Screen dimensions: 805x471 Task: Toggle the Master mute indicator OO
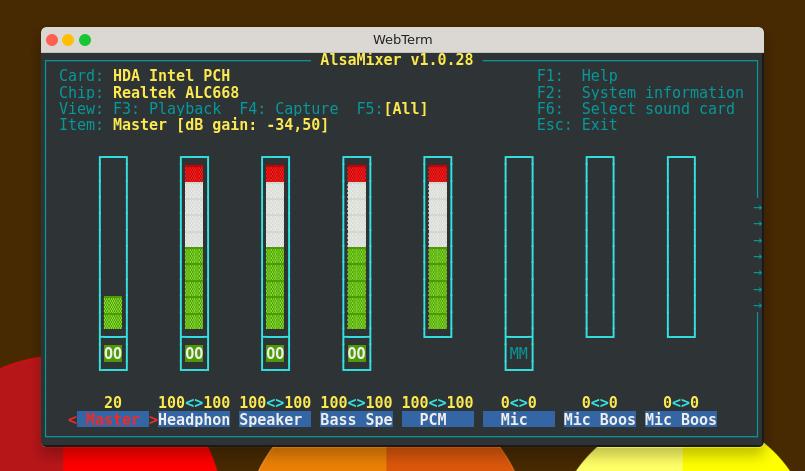tap(113, 353)
